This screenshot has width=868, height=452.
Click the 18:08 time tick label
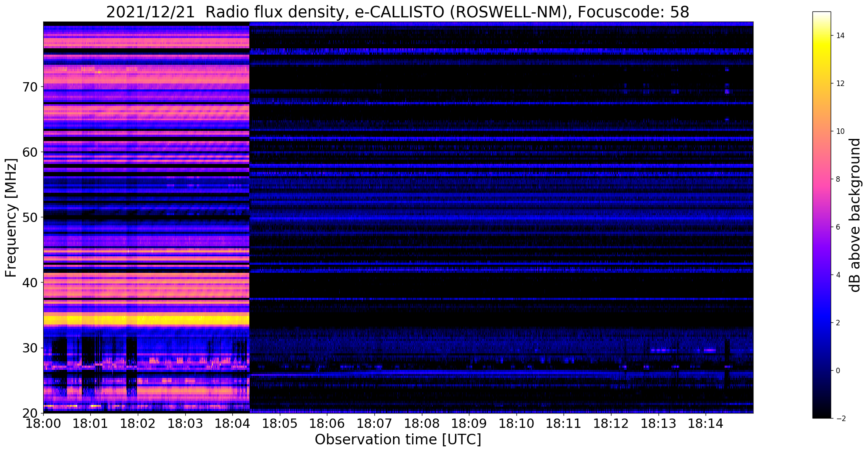pos(421,423)
